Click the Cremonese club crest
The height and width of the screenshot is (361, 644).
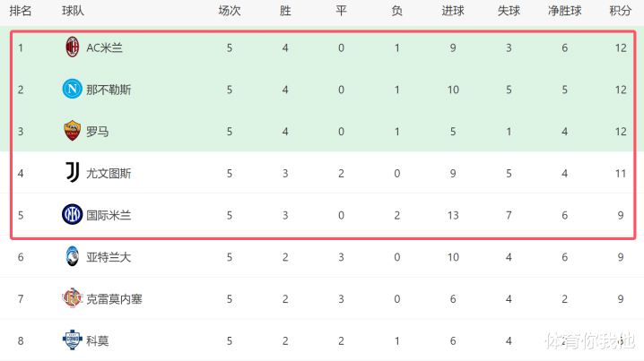(72, 298)
